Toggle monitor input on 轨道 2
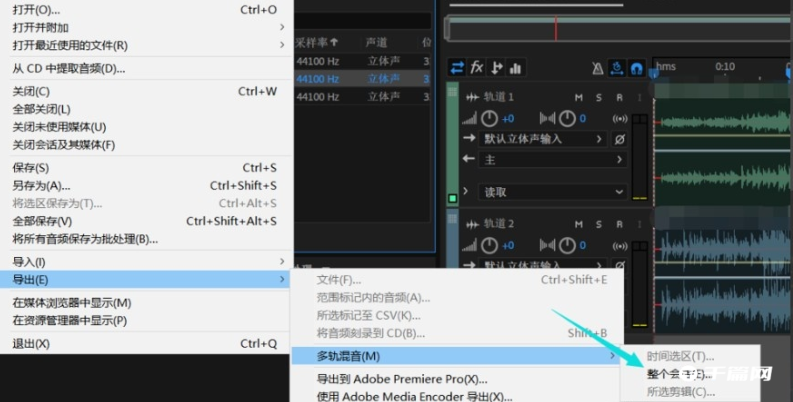 (620, 246)
